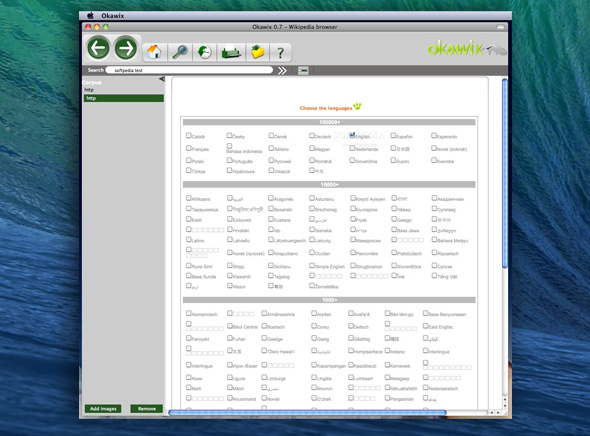Click the Remove button
This screenshot has height=436, width=590.
tap(147, 409)
